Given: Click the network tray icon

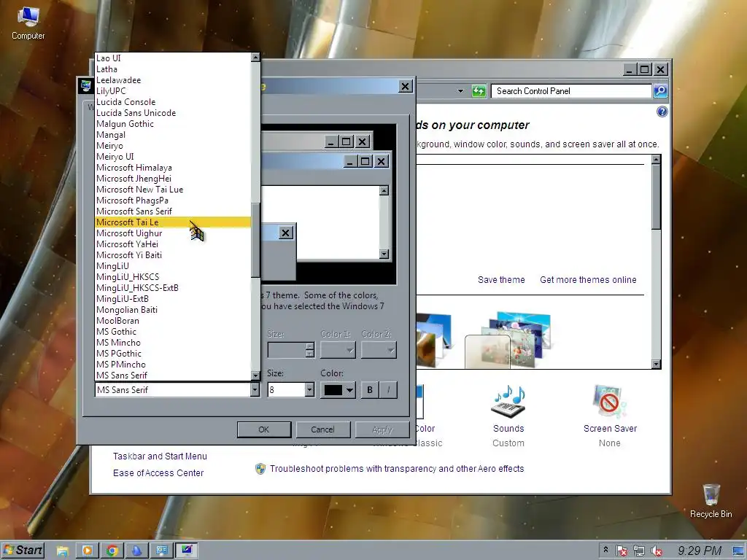Looking at the screenshot, I should point(639,551).
